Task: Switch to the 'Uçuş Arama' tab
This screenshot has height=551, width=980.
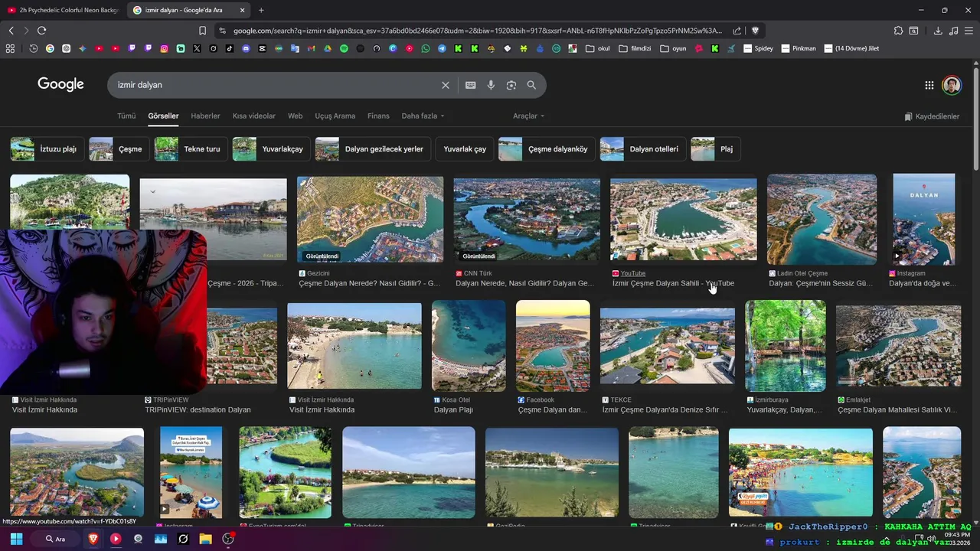Action: (335, 116)
